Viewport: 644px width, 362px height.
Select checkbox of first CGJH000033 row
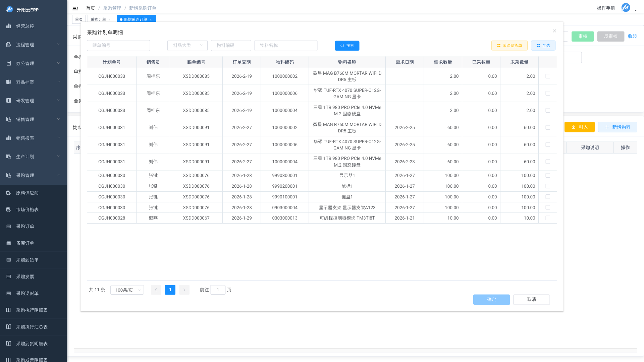[548, 76]
